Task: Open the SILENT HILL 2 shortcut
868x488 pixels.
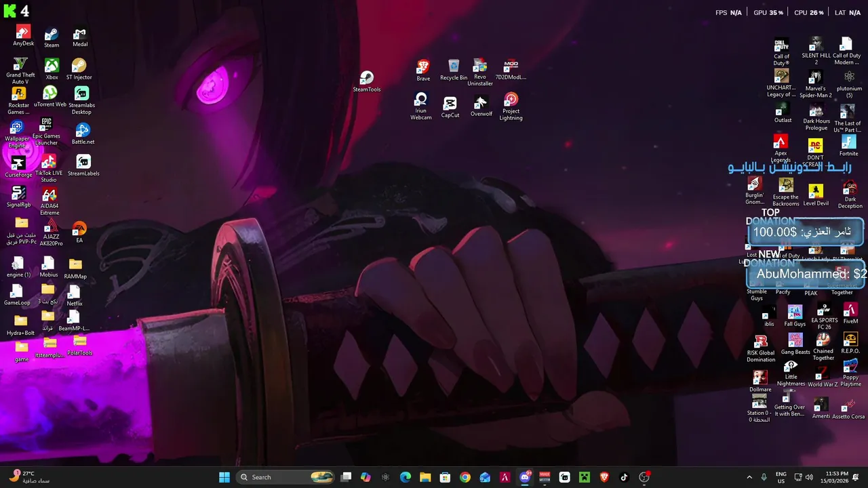Action: tap(816, 51)
